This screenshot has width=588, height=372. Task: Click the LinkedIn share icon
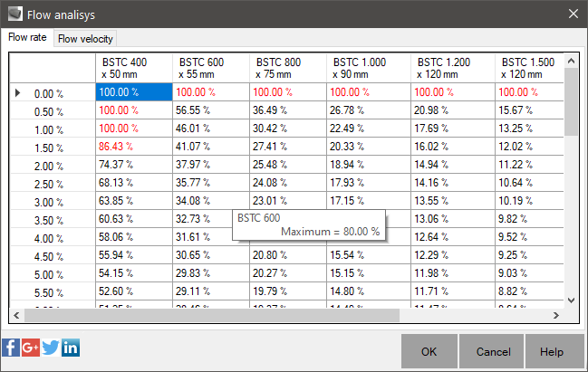point(71,348)
